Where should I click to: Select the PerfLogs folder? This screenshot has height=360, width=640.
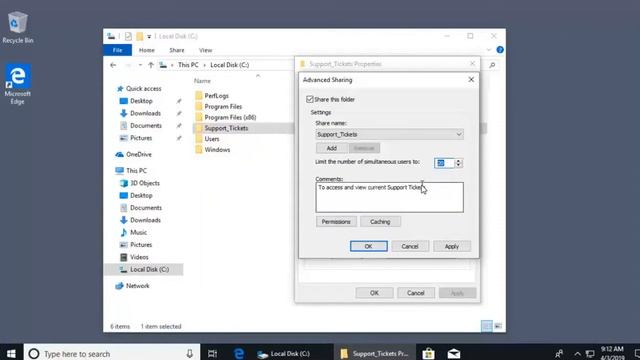pos(217,96)
